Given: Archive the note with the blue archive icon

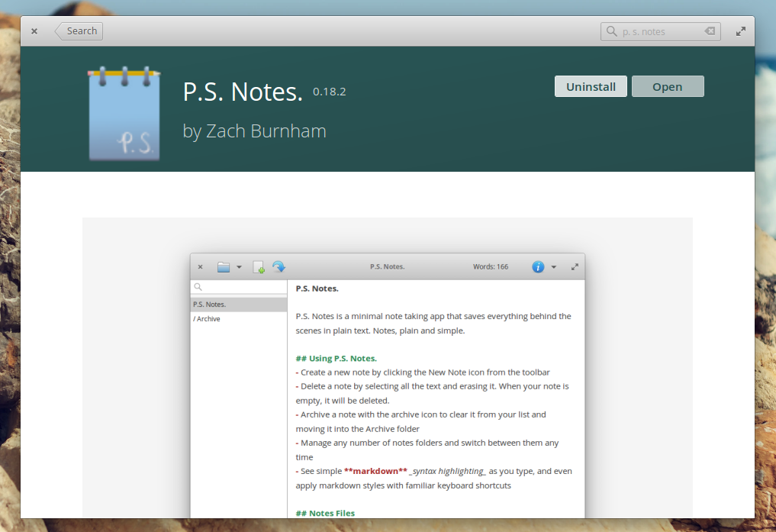Looking at the screenshot, I should [x=279, y=266].
